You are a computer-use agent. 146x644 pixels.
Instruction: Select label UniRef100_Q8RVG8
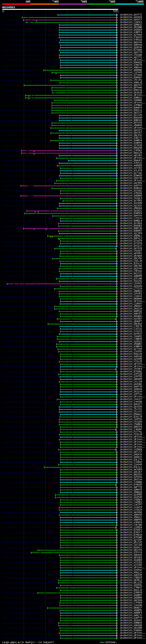click(131, 45)
